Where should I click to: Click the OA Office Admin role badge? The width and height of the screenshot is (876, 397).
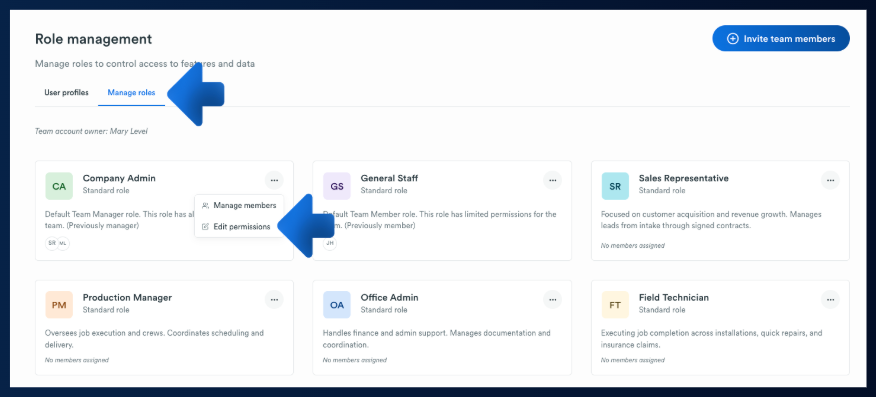coord(337,305)
